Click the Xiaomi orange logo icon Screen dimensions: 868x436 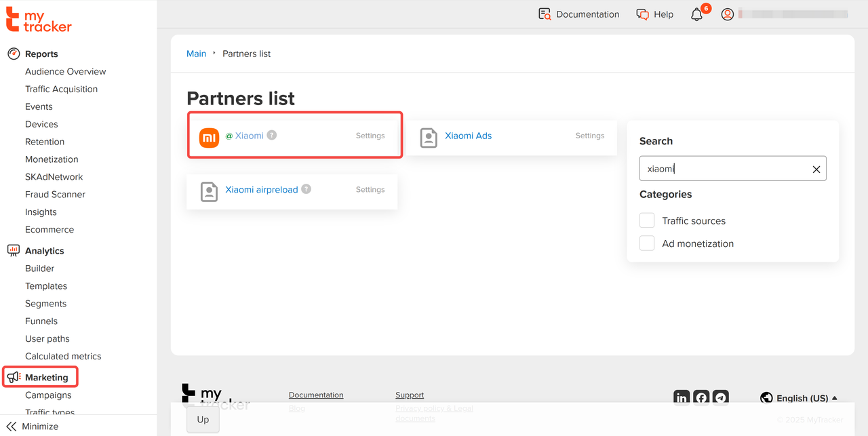point(209,136)
